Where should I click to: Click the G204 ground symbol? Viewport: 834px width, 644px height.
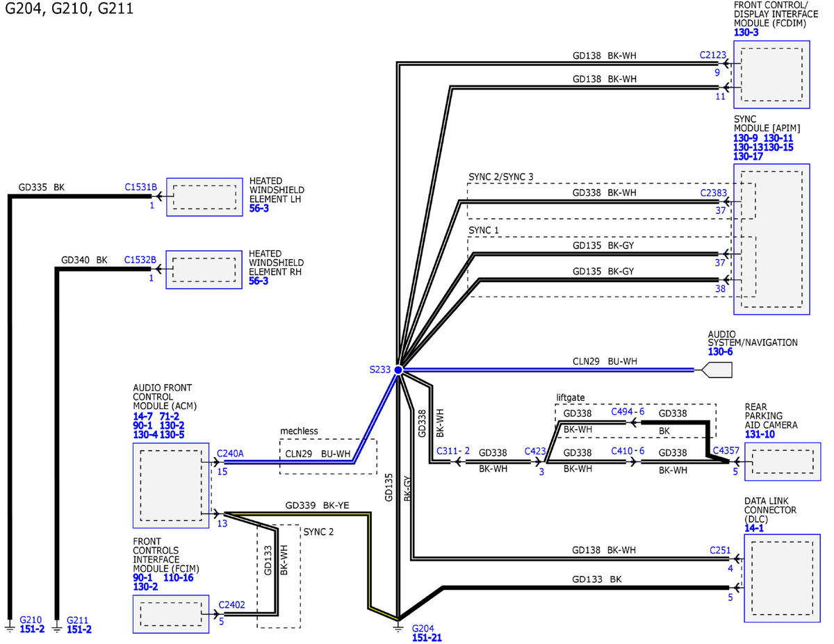[x=398, y=627]
